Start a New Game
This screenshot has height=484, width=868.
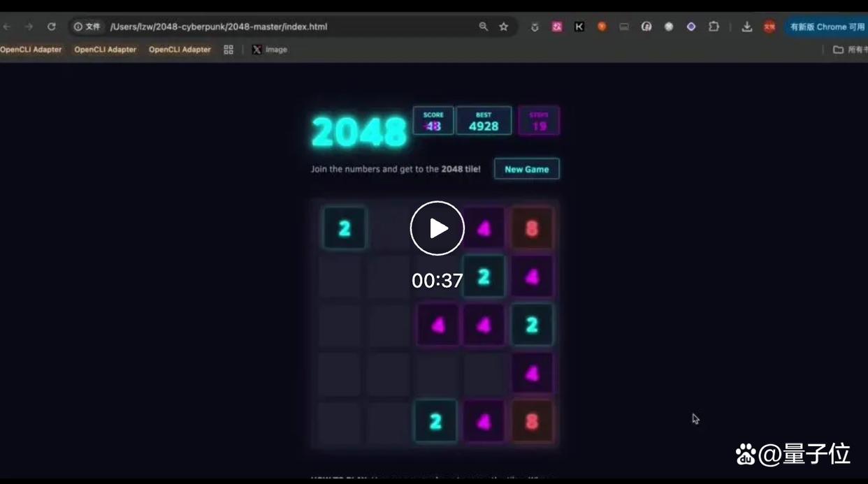pos(527,169)
